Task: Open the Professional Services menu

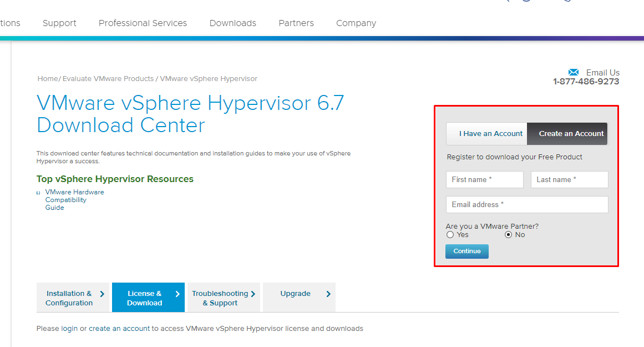Action: coord(143,23)
